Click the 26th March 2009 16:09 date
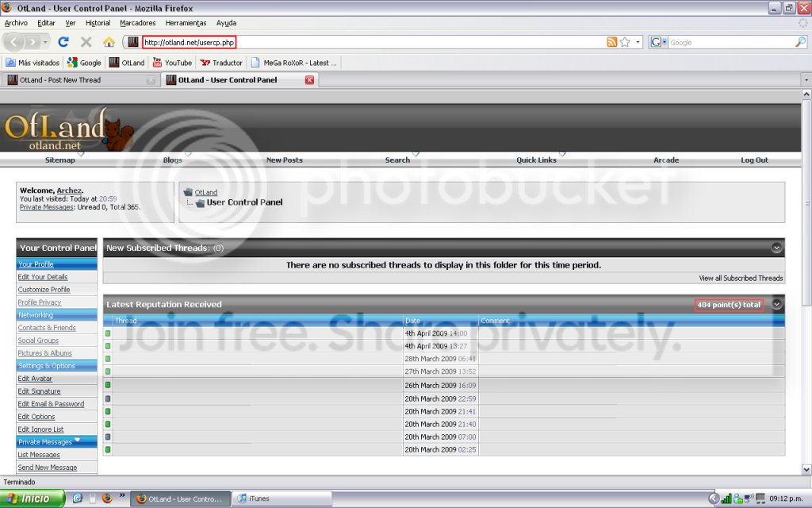The image size is (812, 508). tap(440, 385)
